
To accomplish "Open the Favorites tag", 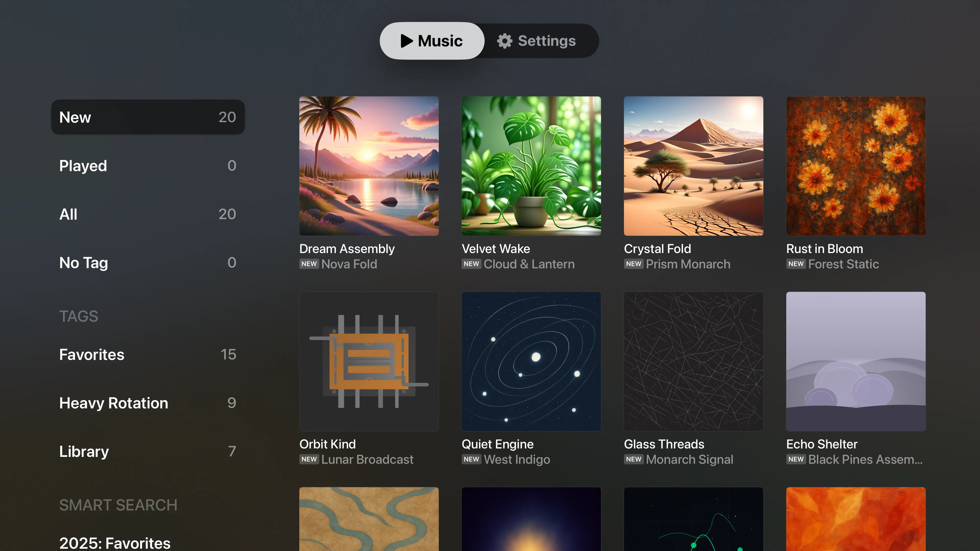I will pyautogui.click(x=148, y=354).
